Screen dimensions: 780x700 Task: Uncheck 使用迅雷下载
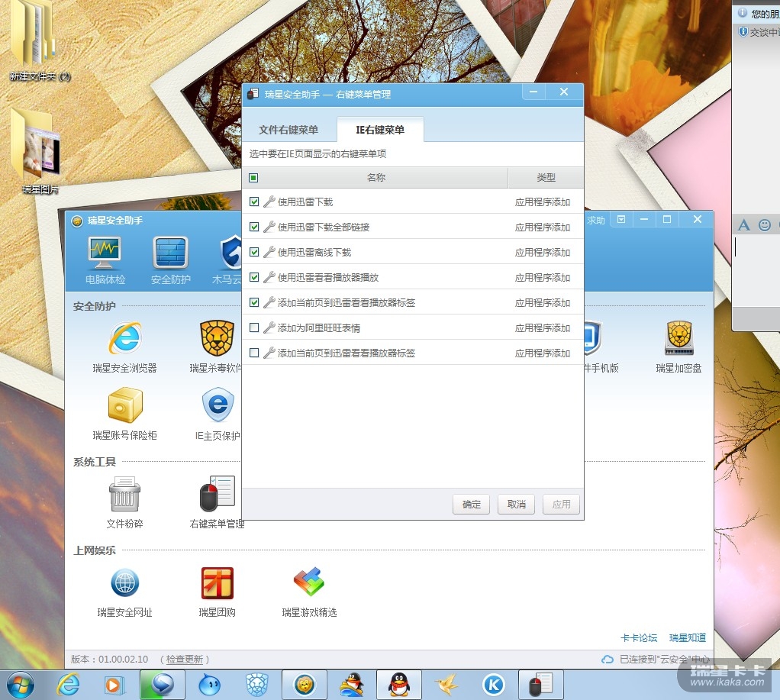(x=253, y=202)
